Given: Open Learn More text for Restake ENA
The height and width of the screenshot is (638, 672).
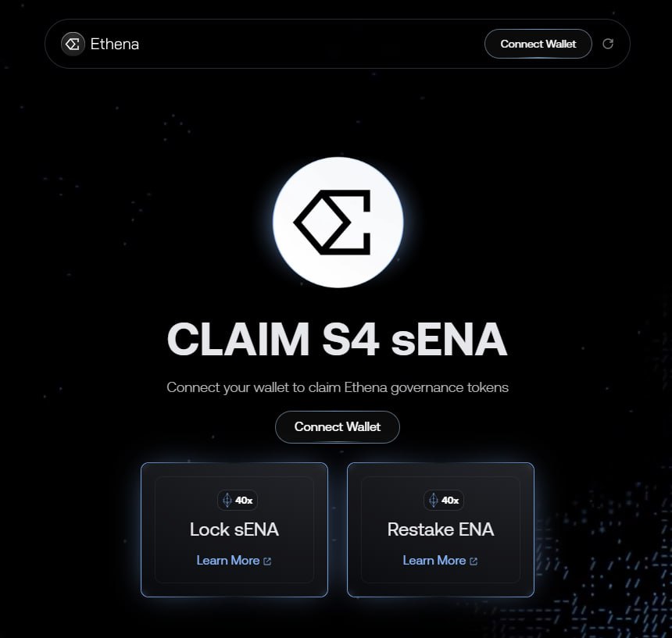Looking at the screenshot, I should click(434, 560).
